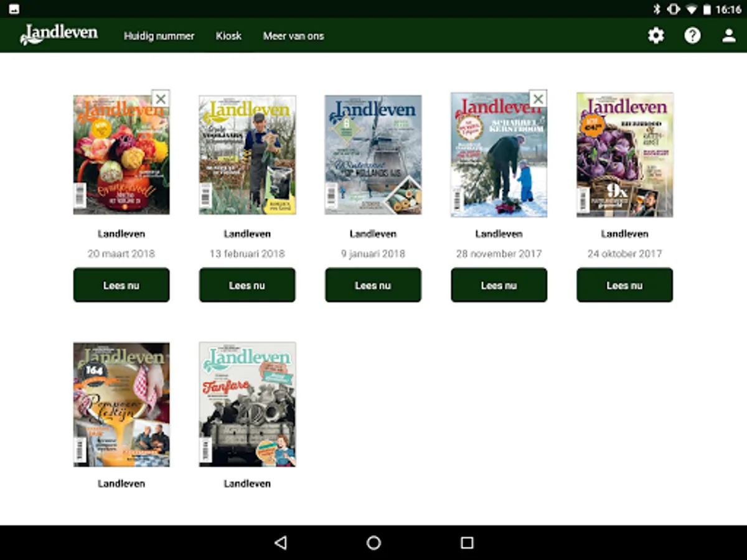Select the date text 13 februari 2018
The height and width of the screenshot is (560, 747).
pyautogui.click(x=247, y=254)
